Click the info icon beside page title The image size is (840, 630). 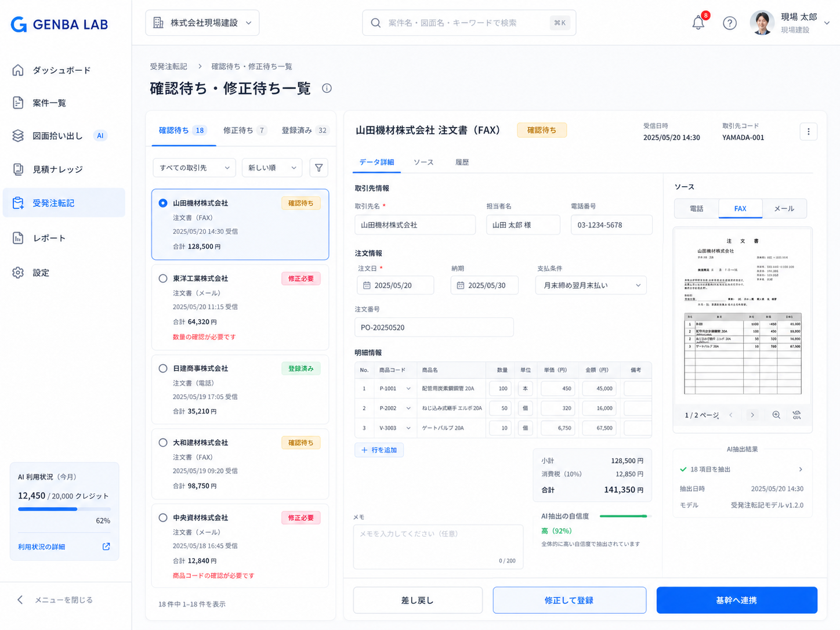pos(327,88)
